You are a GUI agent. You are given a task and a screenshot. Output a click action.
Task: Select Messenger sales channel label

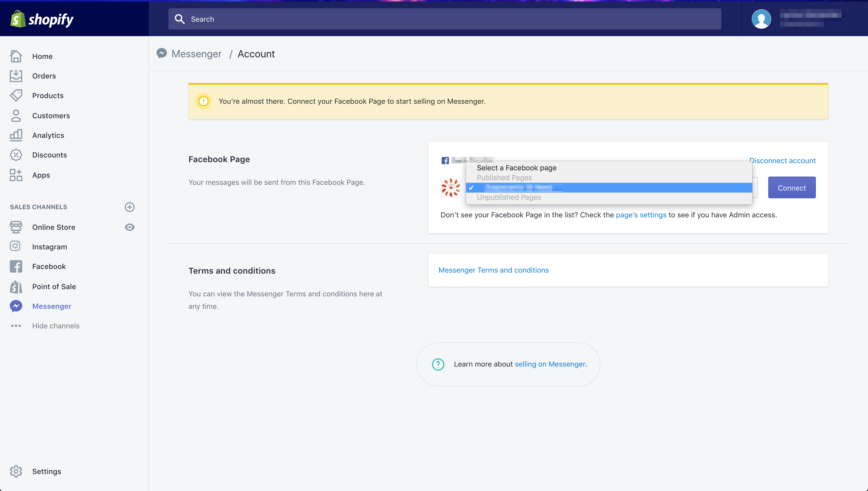52,306
